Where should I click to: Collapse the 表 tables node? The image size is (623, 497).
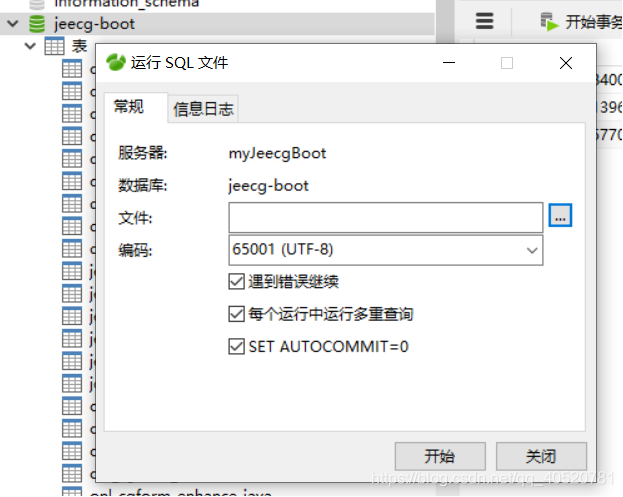tap(30, 46)
